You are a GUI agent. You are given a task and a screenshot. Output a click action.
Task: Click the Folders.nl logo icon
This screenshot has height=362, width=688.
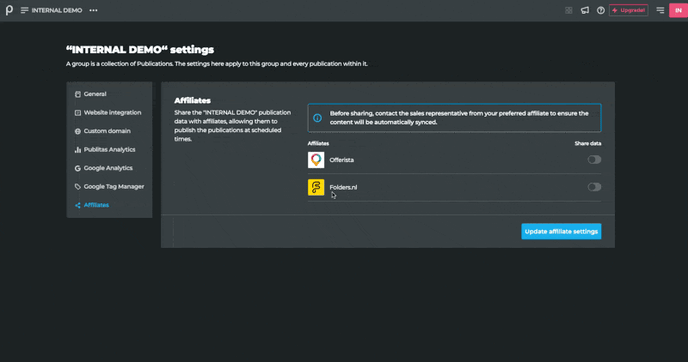[316, 187]
